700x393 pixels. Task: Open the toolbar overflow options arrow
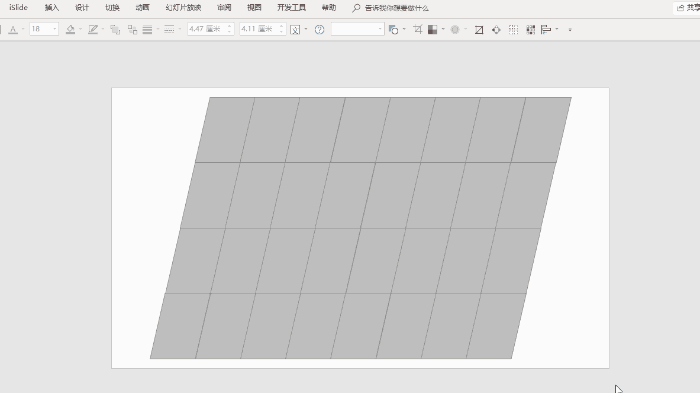[570, 30]
